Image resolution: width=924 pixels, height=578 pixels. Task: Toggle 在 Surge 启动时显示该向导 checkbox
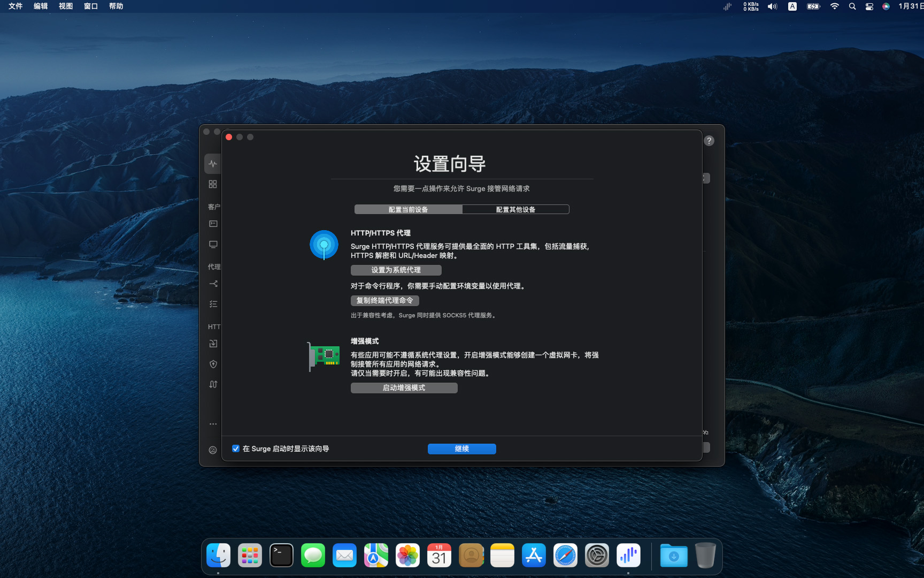(x=236, y=448)
